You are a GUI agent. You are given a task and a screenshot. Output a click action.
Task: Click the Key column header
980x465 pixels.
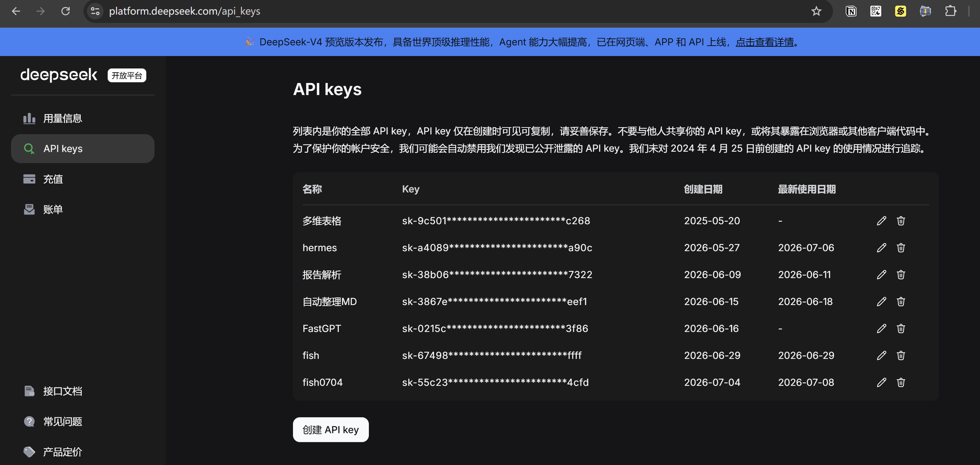point(411,189)
